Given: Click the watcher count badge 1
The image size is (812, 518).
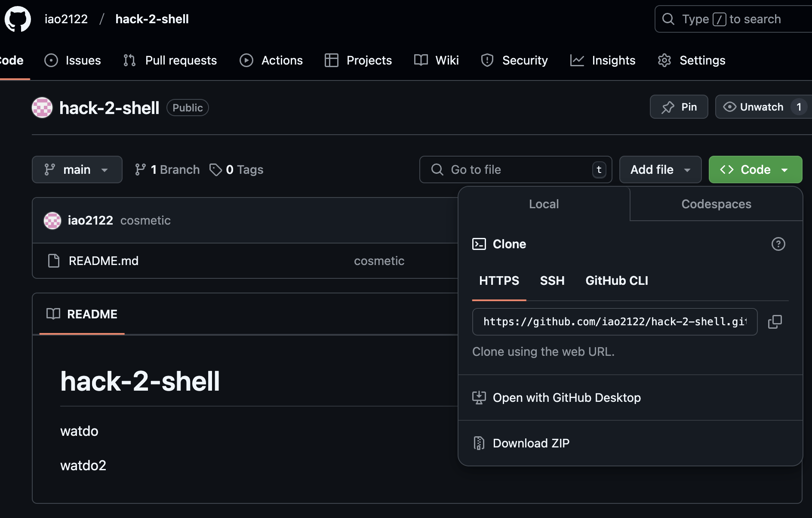Looking at the screenshot, I should [x=799, y=107].
